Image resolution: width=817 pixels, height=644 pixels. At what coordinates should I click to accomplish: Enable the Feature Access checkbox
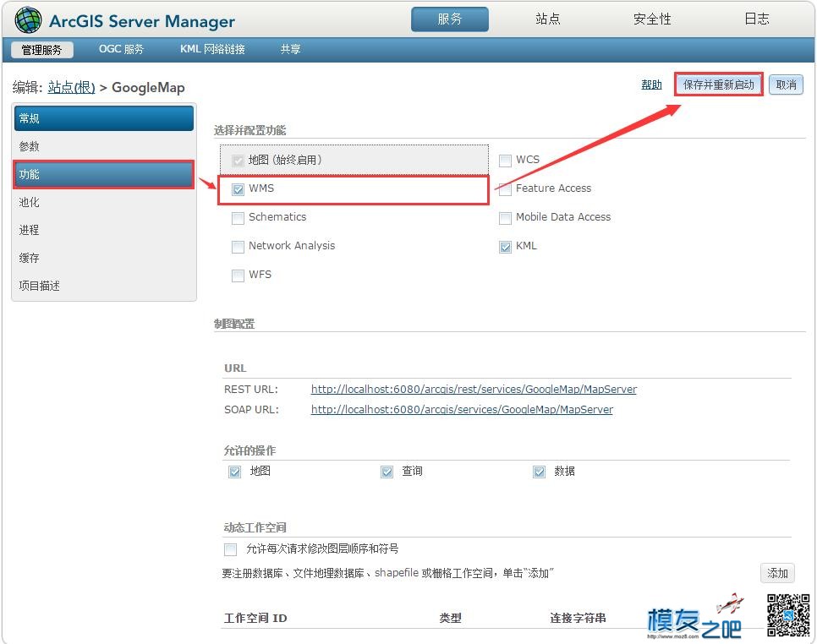[505, 189]
